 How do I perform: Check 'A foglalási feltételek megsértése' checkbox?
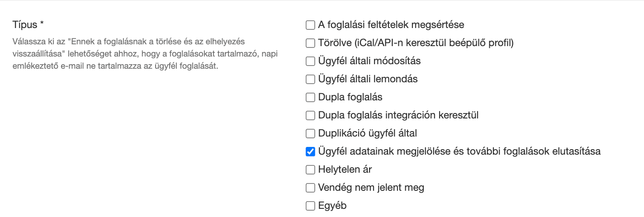(310, 25)
